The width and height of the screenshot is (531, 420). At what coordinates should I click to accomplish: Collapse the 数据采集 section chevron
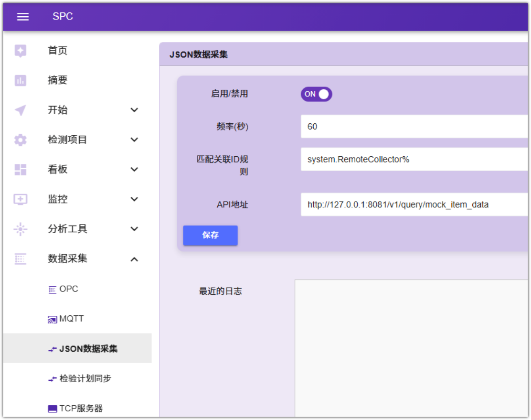[134, 259]
